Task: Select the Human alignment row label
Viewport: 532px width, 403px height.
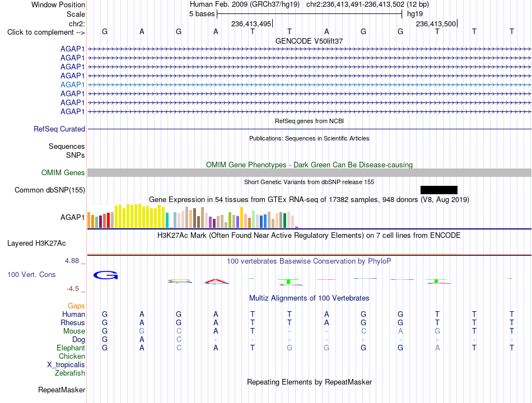Action: [73, 315]
